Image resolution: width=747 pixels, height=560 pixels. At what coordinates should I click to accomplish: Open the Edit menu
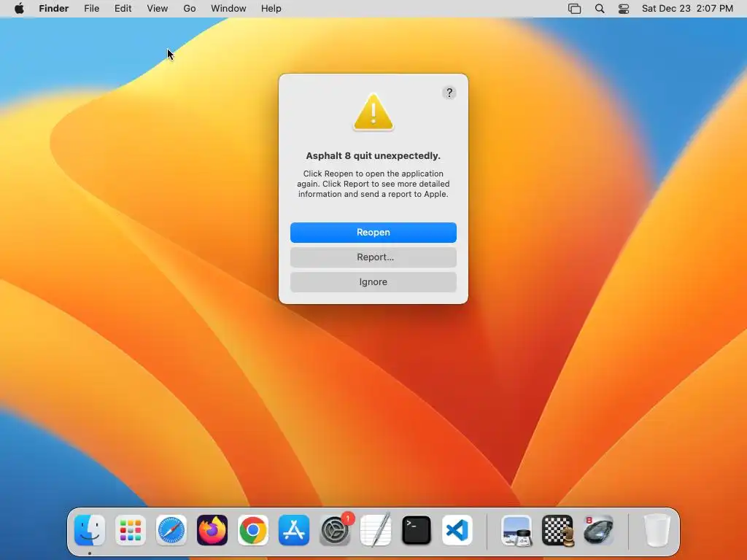pos(123,9)
